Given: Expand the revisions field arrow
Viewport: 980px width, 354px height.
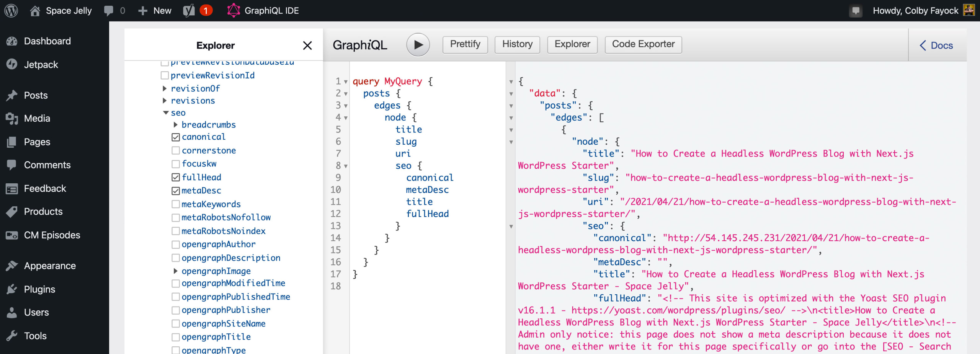Looking at the screenshot, I should (x=165, y=101).
